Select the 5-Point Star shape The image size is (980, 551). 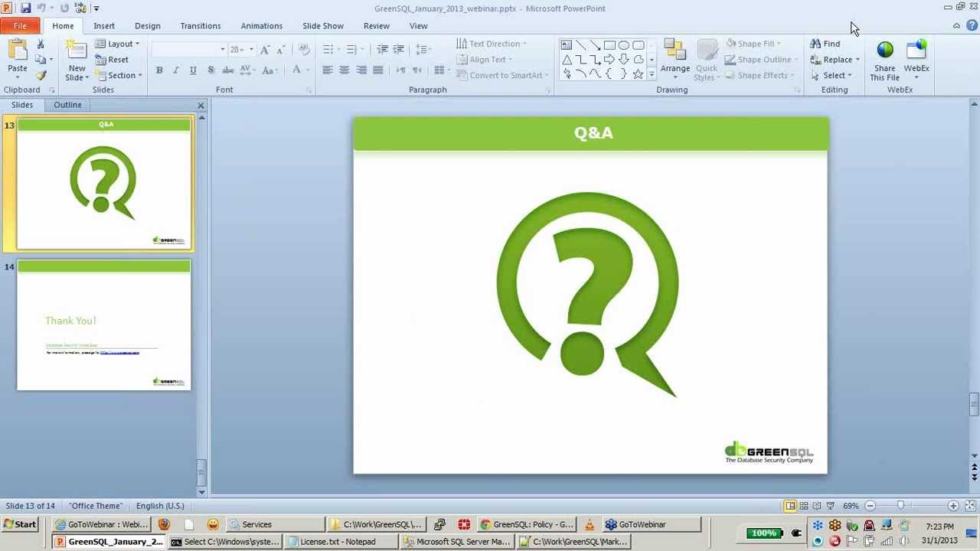click(x=638, y=74)
